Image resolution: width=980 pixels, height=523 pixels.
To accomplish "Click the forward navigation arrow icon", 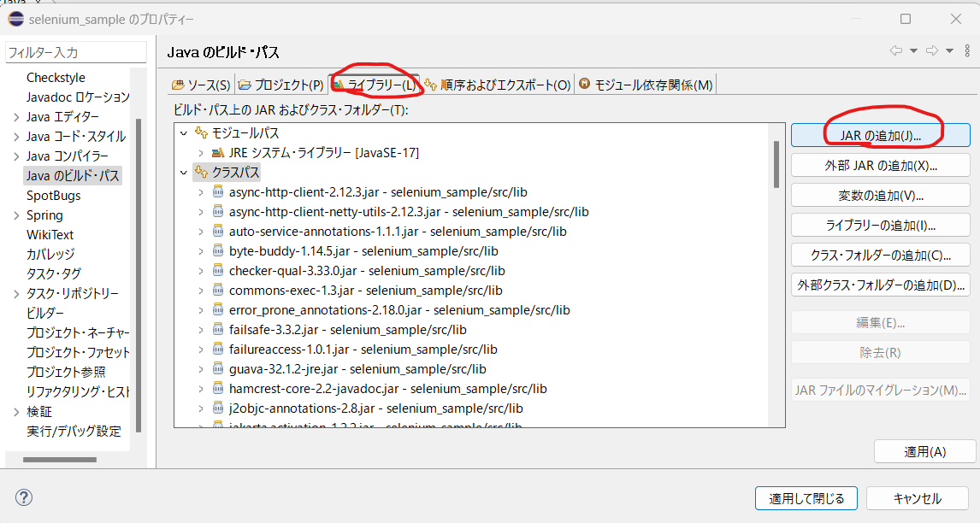I will tap(932, 50).
